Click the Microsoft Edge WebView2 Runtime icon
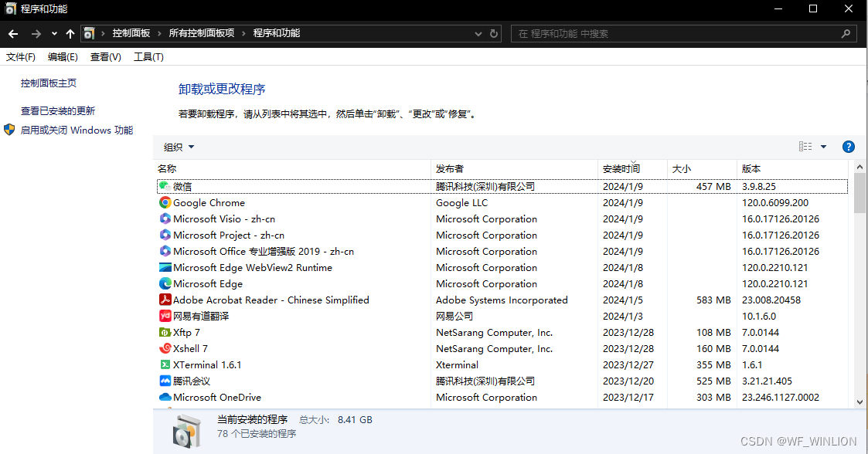Viewport: 868px width, 454px height. pyautogui.click(x=165, y=268)
